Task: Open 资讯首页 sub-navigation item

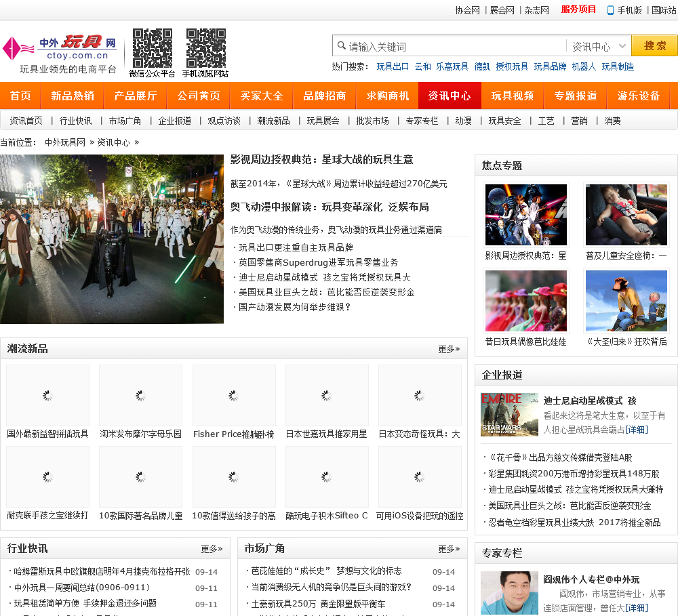Action: click(x=26, y=121)
